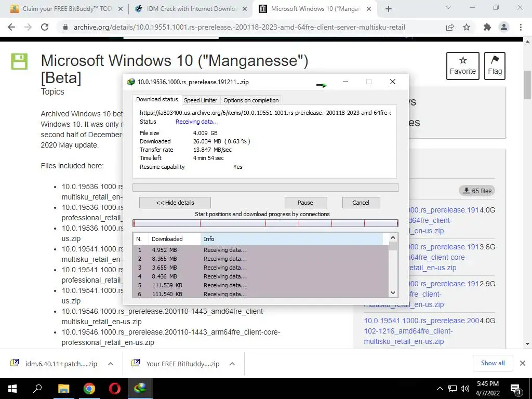Screen dimensions: 532x399
Task: Click the Hide details button
Action: pos(175,203)
